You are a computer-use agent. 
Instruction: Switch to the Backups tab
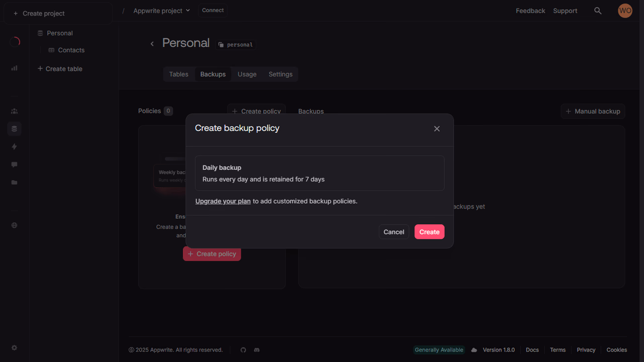point(213,74)
